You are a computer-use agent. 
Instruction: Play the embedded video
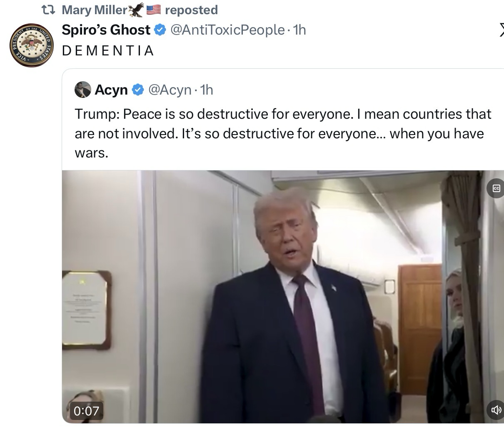tap(283, 297)
